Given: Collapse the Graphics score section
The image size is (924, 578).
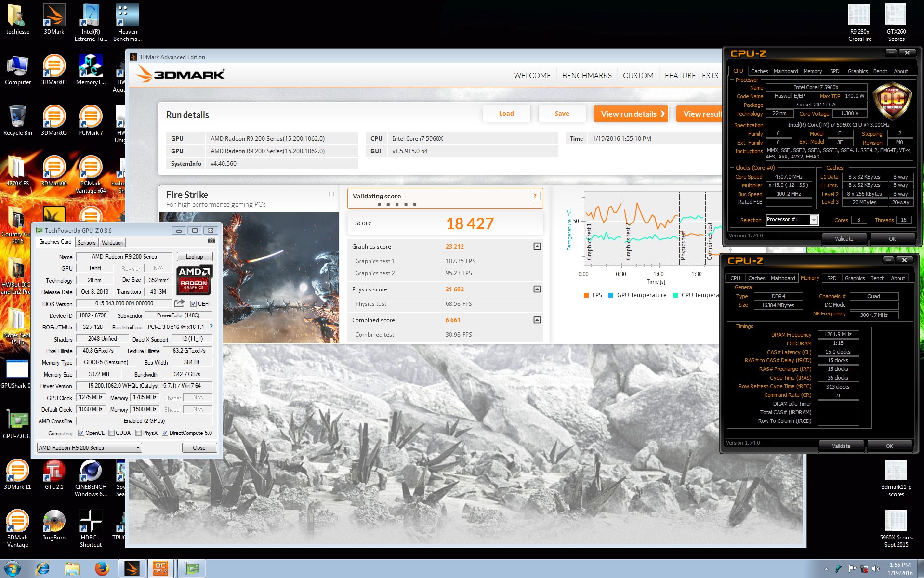Looking at the screenshot, I should click(537, 246).
